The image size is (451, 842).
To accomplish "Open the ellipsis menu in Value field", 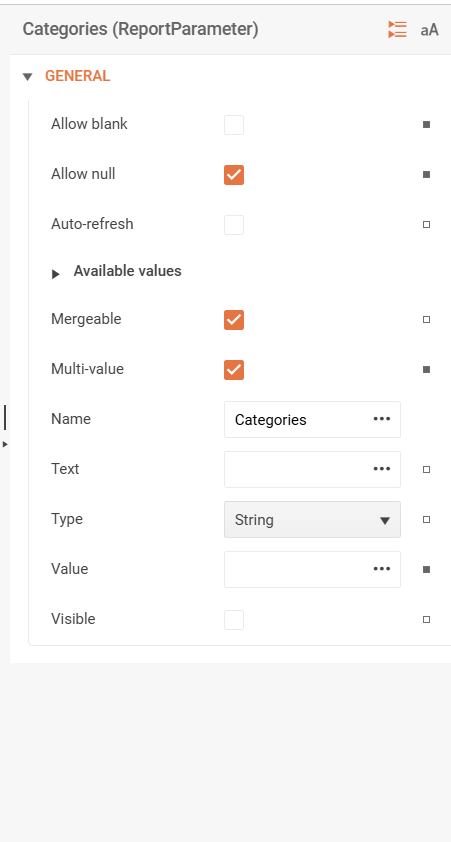I will coord(382,569).
